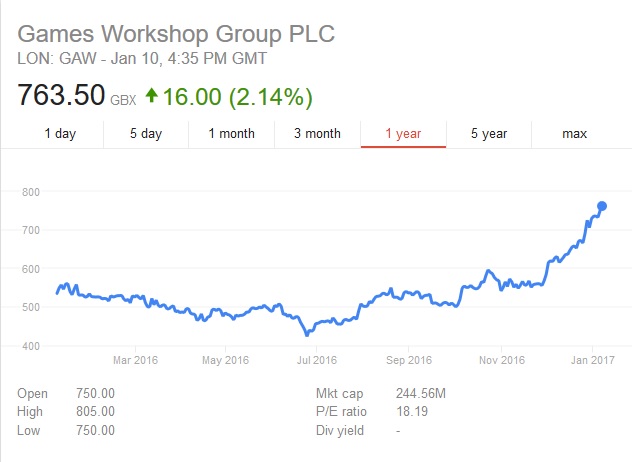View the max time range

(574, 133)
